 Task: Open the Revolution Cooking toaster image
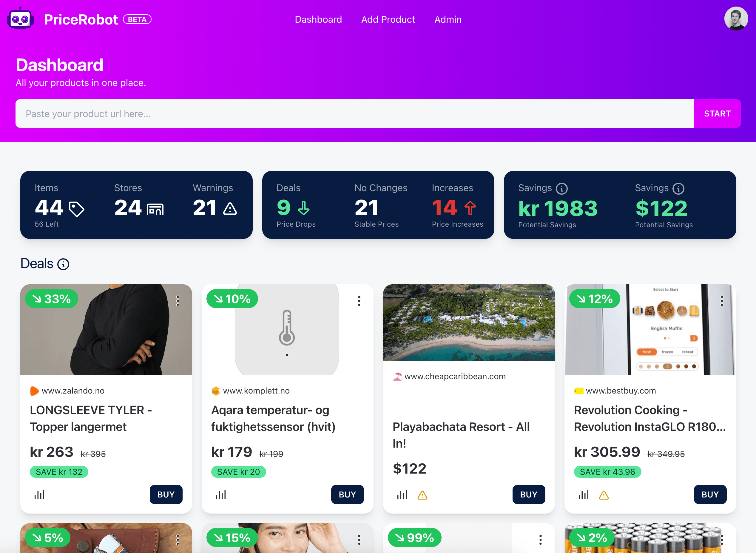[x=650, y=329]
